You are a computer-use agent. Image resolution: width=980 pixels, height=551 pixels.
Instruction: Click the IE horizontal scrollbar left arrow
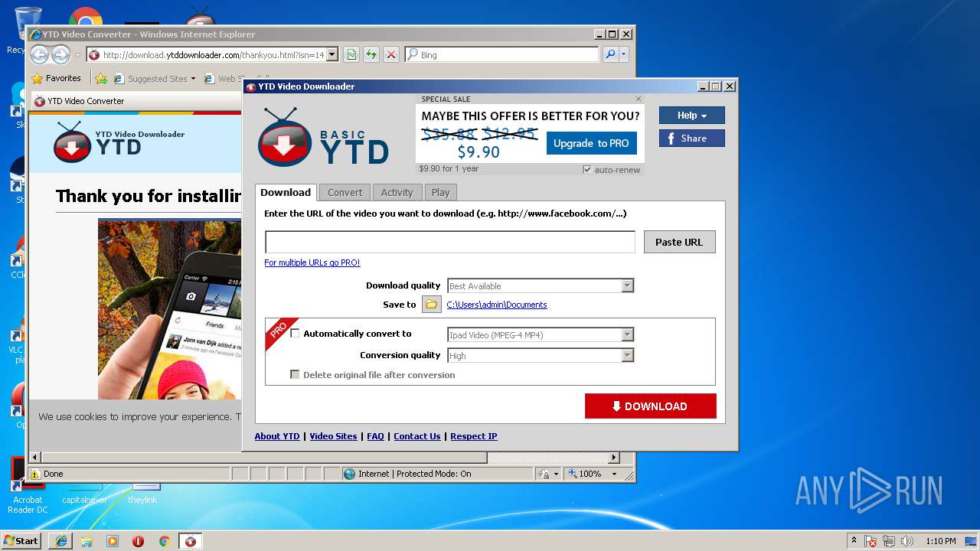click(x=34, y=458)
